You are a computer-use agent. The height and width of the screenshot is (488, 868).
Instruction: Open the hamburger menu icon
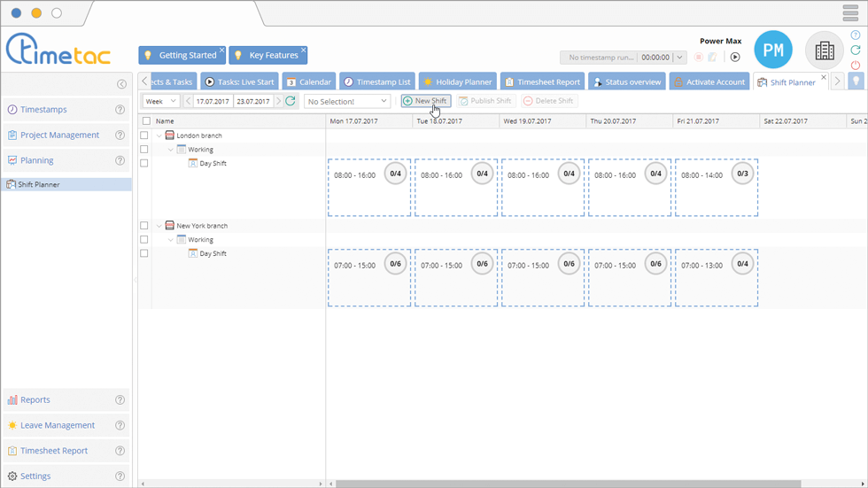tap(849, 13)
